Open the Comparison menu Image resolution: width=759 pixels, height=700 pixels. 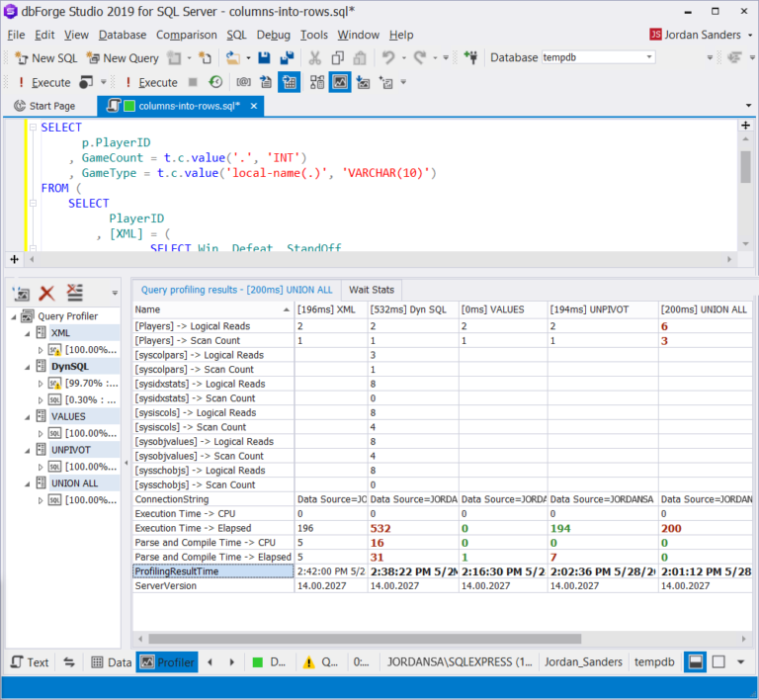pyautogui.click(x=186, y=35)
